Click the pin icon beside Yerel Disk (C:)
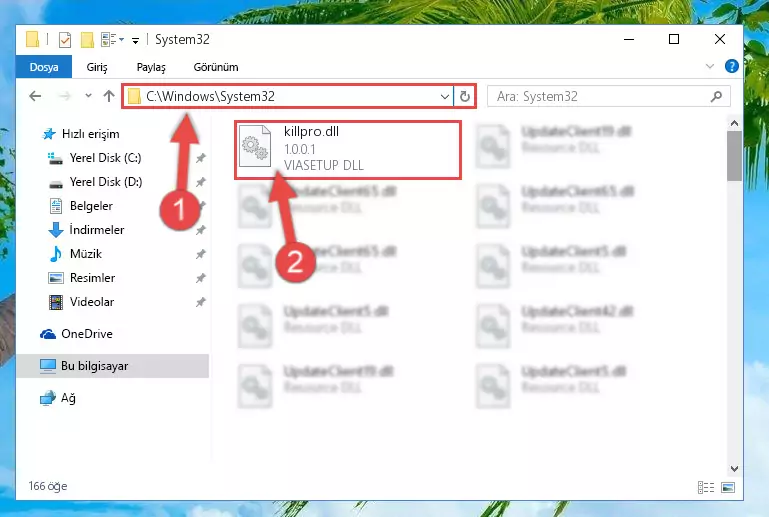This screenshot has height=517, width=769. click(200, 158)
